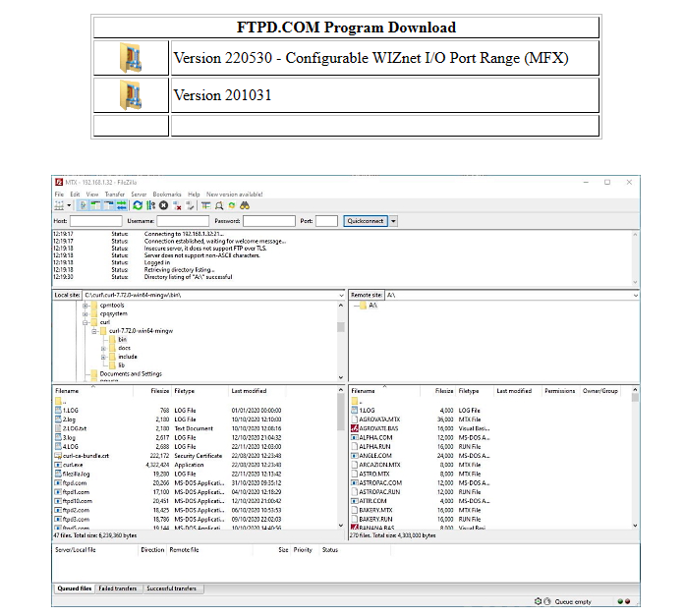Open the Transfer menu

tap(114, 195)
